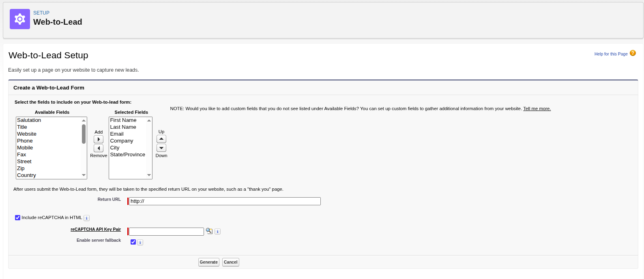Click the Cancel button
Image resolution: width=644 pixels, height=279 pixels.
tap(231, 262)
